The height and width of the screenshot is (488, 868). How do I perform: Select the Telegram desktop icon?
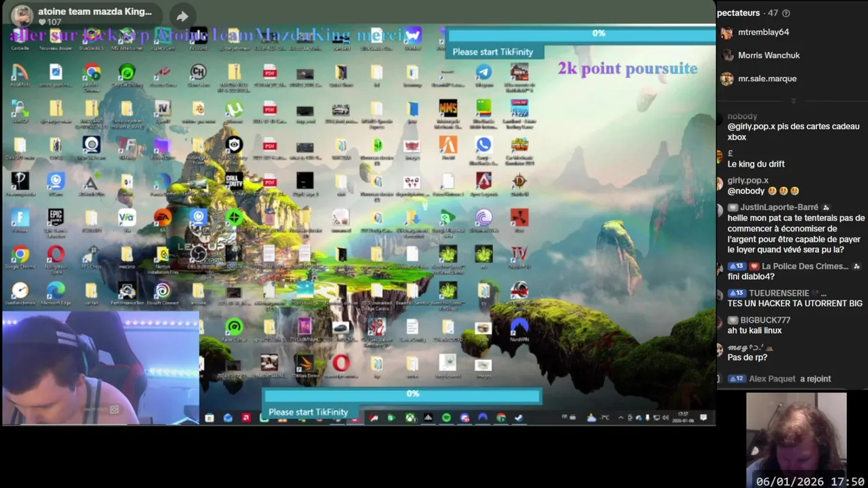(x=484, y=75)
